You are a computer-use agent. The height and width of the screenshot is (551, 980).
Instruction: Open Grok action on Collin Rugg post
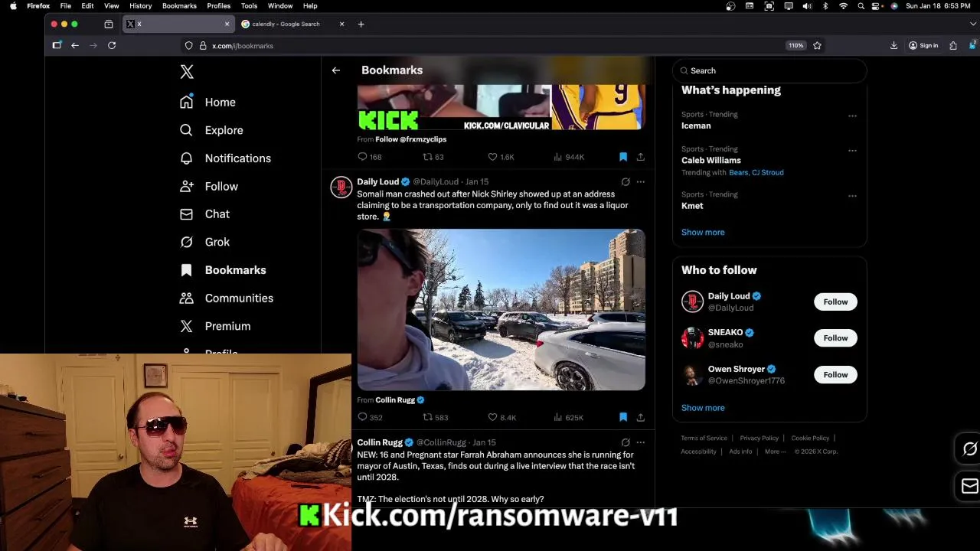626,442
